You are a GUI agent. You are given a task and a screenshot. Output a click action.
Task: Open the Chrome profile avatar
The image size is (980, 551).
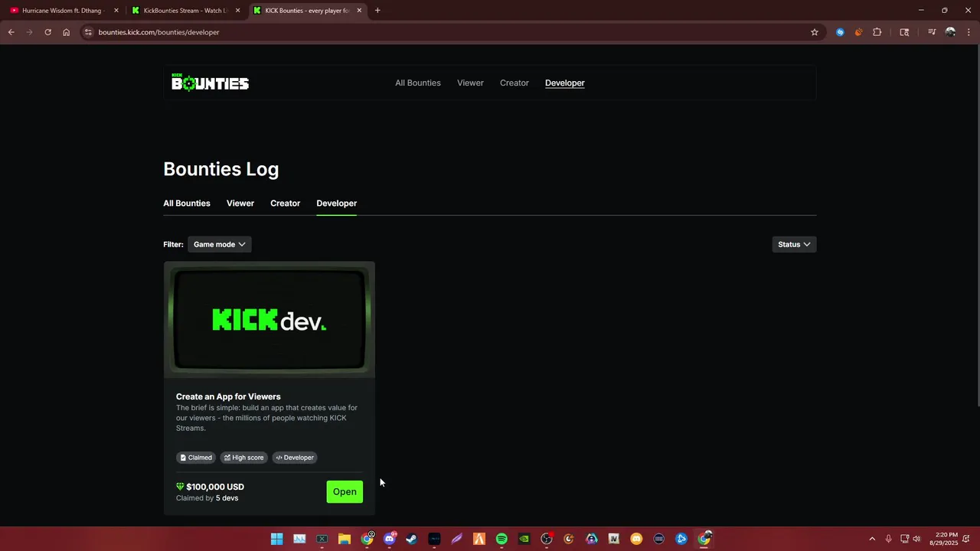tap(950, 32)
